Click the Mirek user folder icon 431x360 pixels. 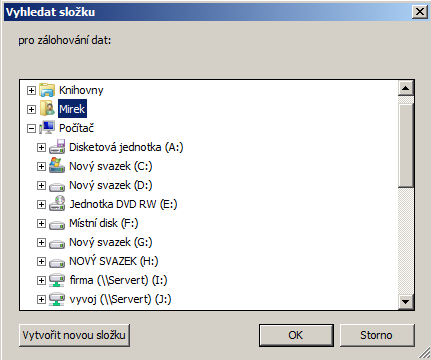pos(47,109)
